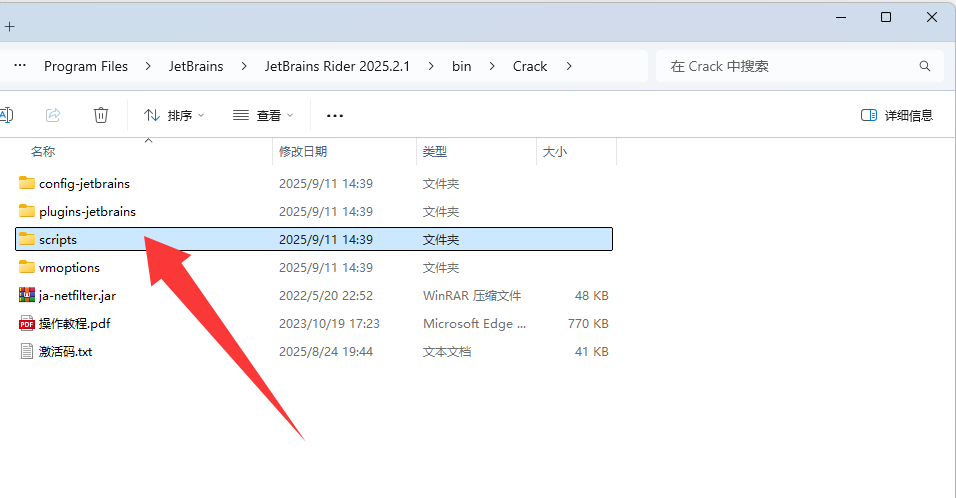Click the 2023/10/19 17:23 date cell

click(329, 324)
